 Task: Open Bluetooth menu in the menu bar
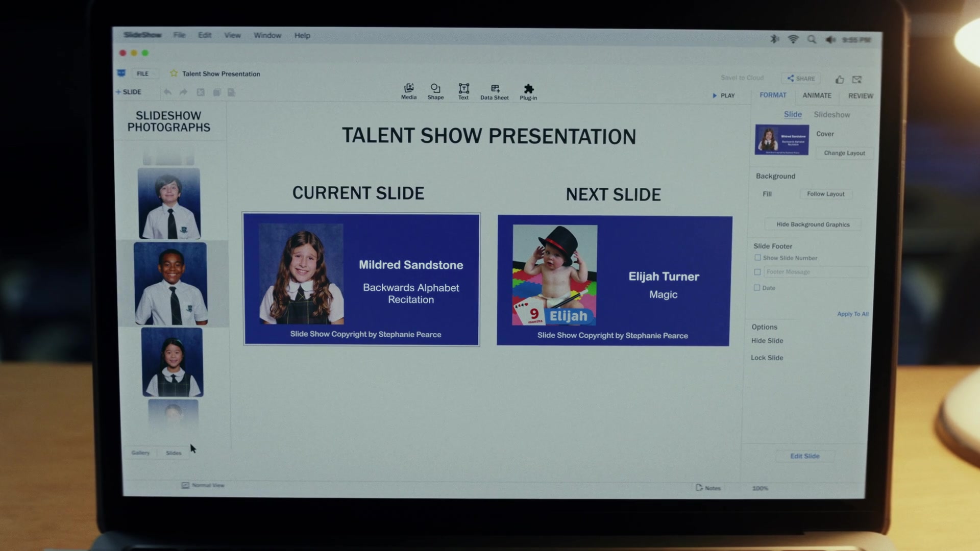(x=774, y=39)
